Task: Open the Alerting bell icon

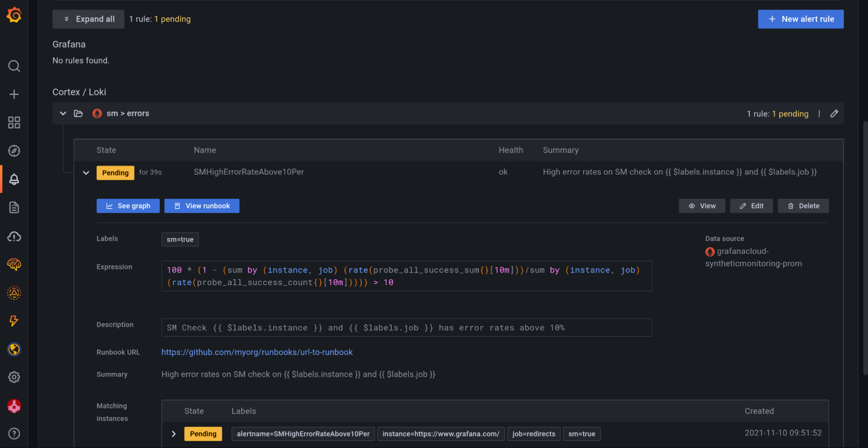Action: [x=14, y=179]
